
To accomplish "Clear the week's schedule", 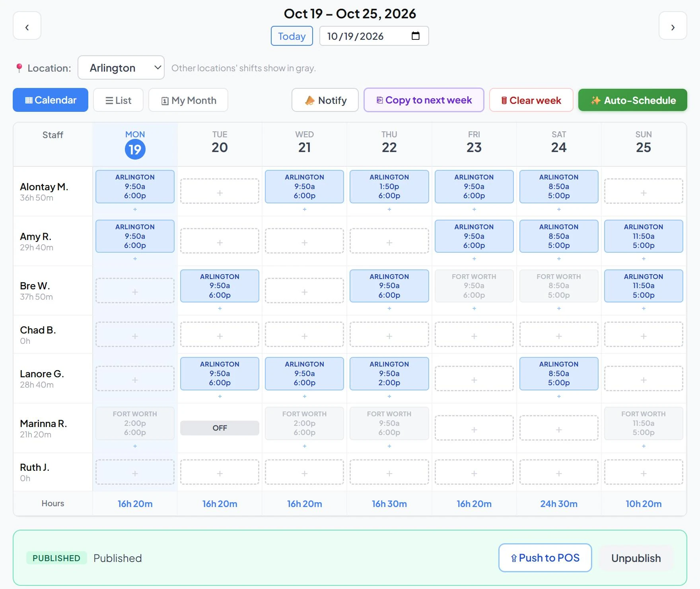I will coord(531,100).
